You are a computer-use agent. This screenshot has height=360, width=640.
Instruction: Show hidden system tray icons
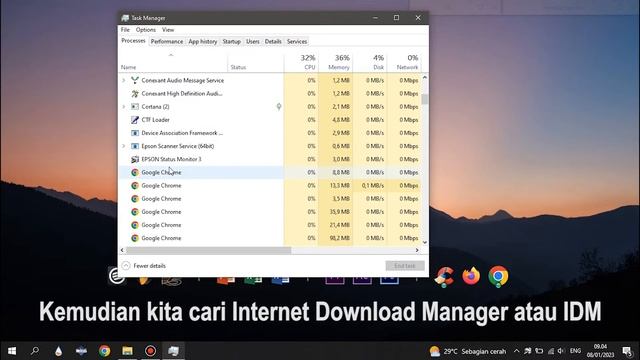(x=516, y=351)
